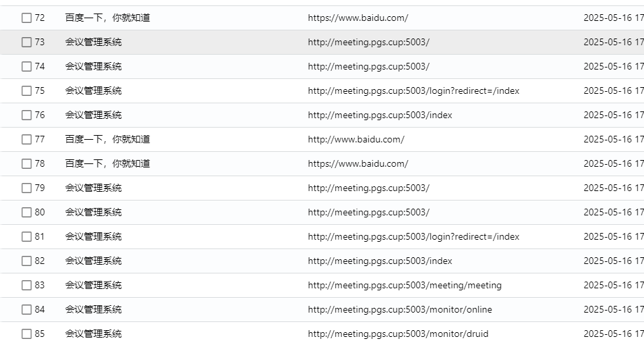
Task: Select the URL cell in row 79
Action: click(369, 188)
